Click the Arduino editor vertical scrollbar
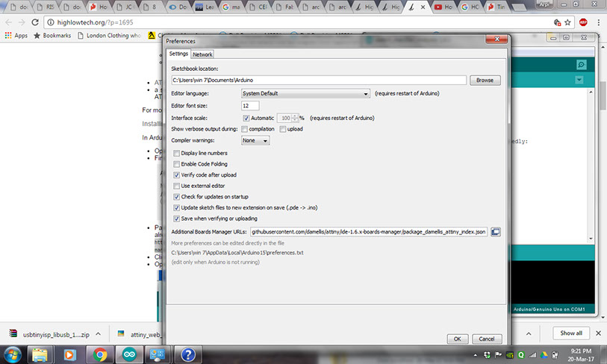The height and width of the screenshot is (364, 607). point(591,165)
